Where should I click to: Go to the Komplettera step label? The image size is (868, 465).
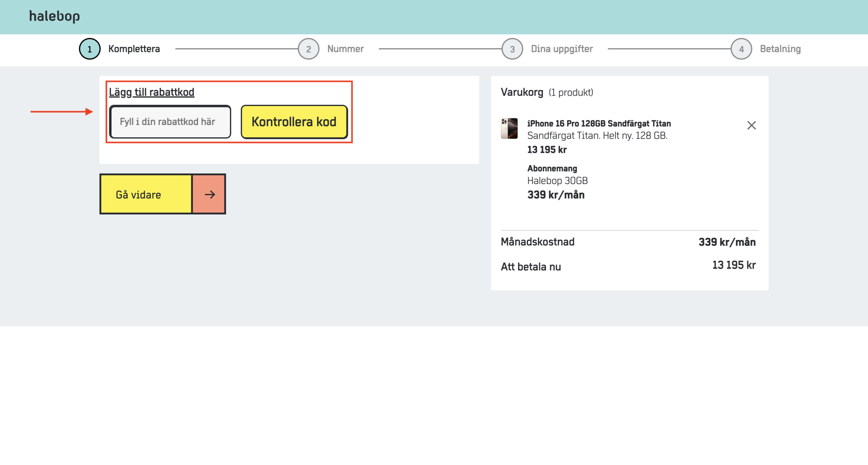click(134, 49)
